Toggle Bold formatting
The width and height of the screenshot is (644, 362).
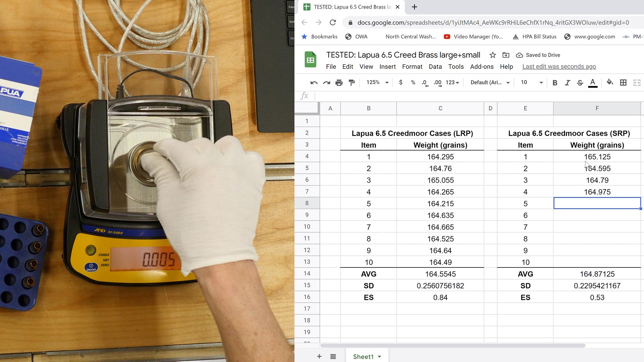[x=554, y=83]
